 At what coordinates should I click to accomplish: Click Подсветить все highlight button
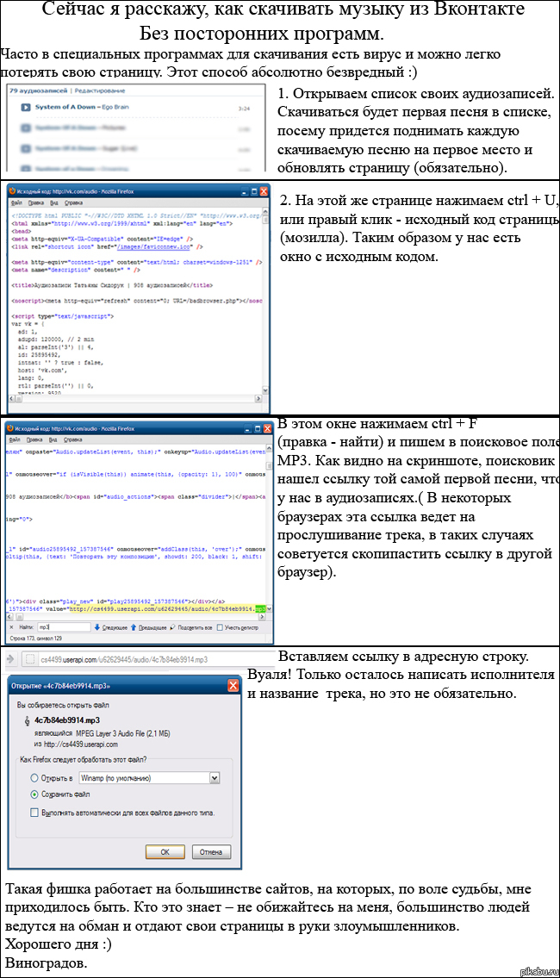pyautogui.click(x=191, y=627)
